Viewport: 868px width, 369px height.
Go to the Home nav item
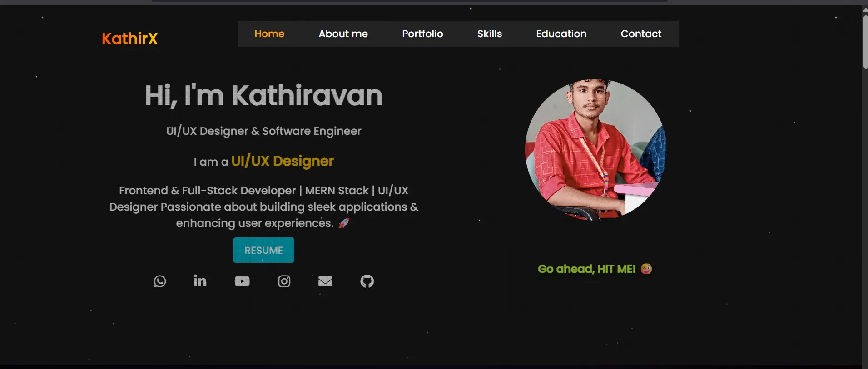point(269,34)
